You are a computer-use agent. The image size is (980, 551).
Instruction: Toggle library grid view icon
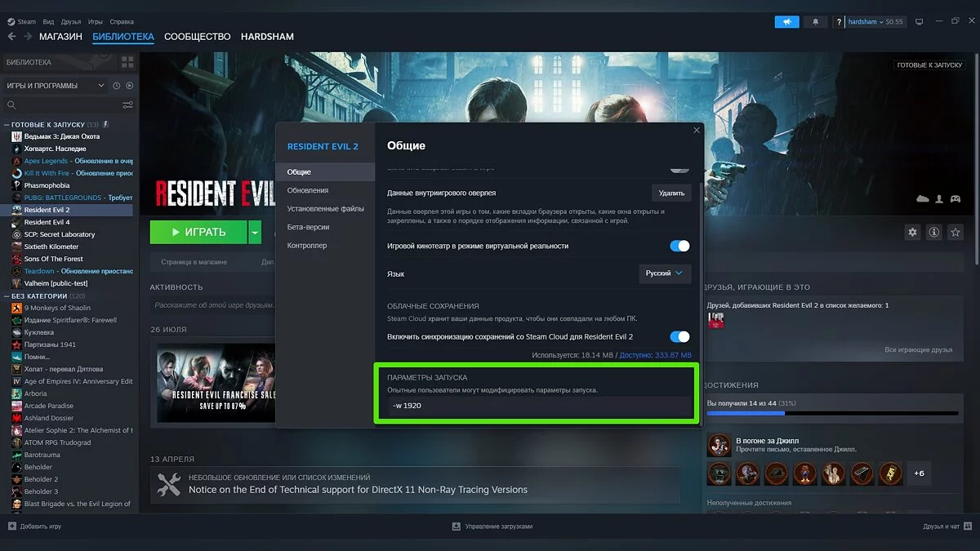pyautogui.click(x=127, y=62)
